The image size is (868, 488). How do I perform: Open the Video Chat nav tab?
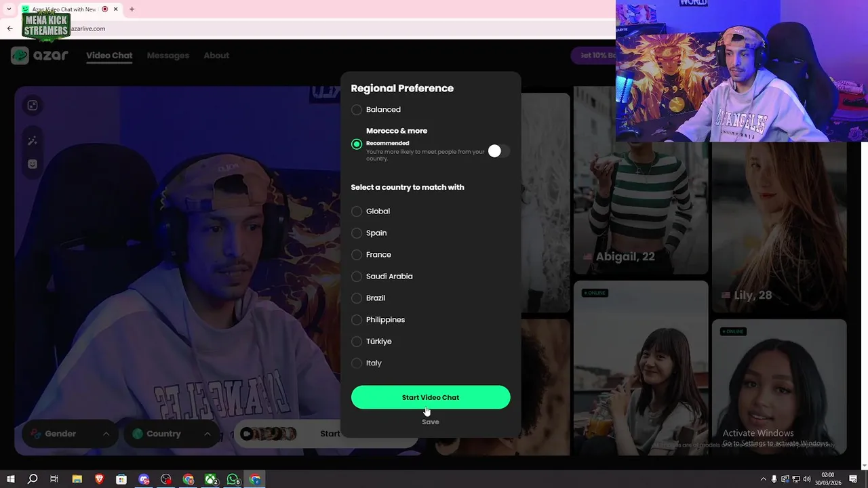pos(109,56)
